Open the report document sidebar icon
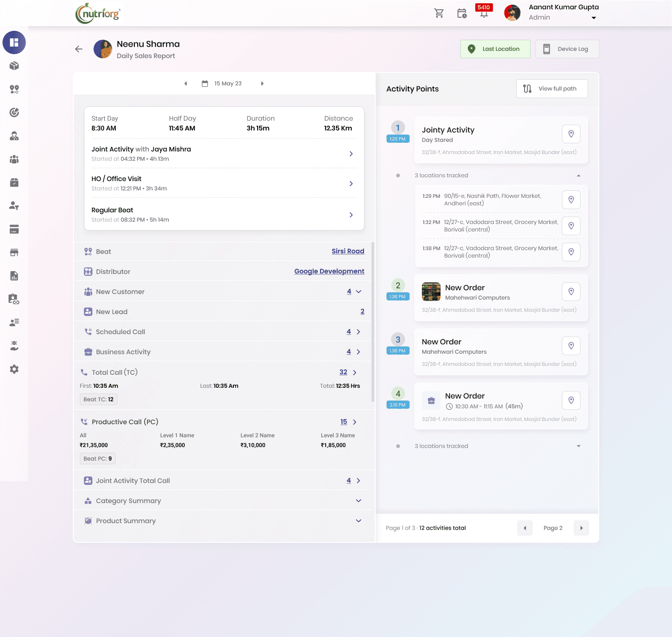 tap(14, 276)
